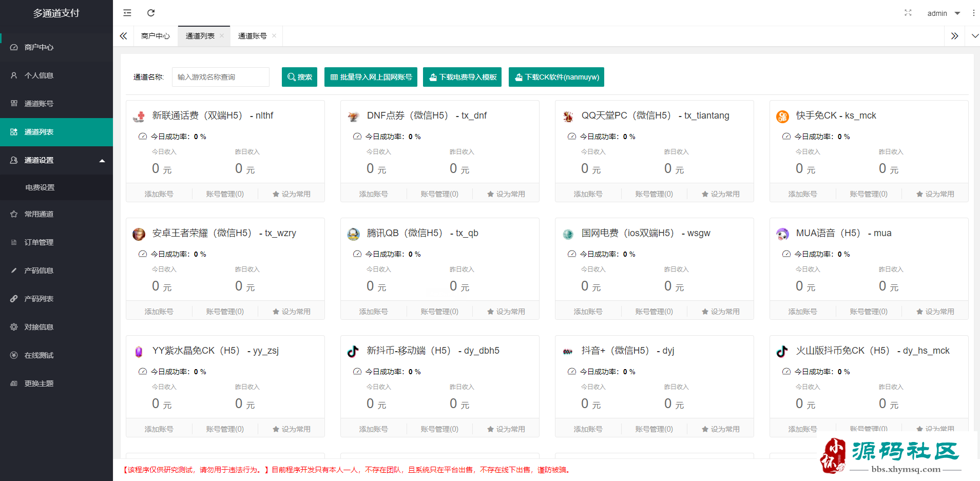The width and height of the screenshot is (980, 481).
Task: Focus the 通道名称 search input field
Action: click(x=220, y=77)
